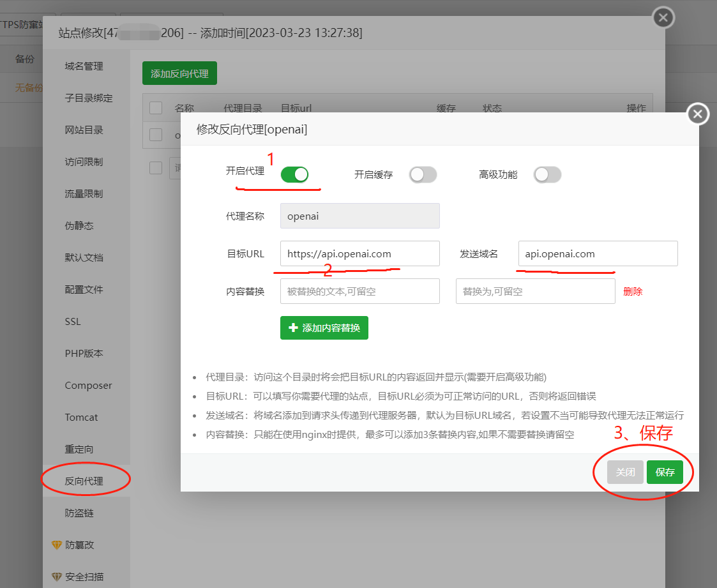
Task: Click the plus icon on 添加内容替换
Action: point(294,328)
